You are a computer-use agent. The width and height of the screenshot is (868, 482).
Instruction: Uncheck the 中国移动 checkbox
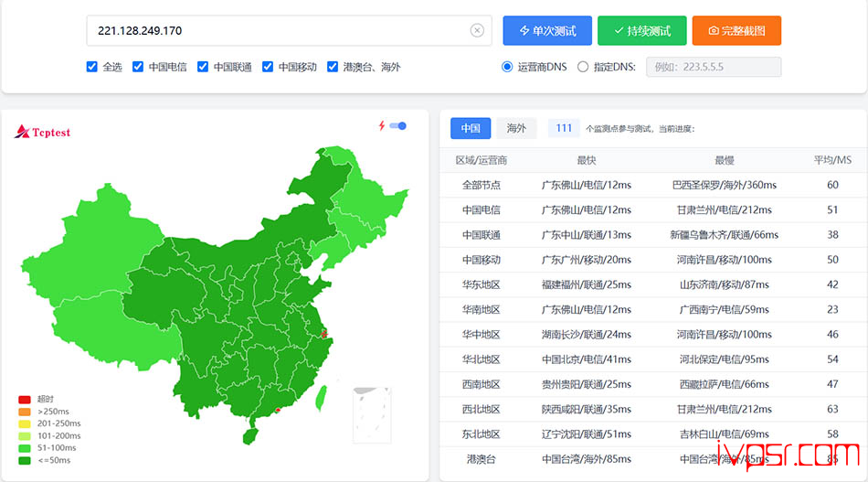pos(268,67)
